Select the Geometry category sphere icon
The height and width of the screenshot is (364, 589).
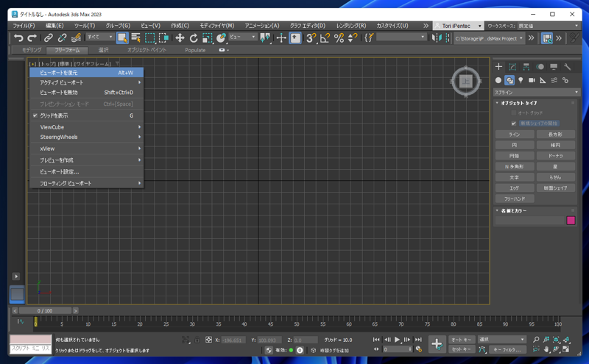(498, 80)
